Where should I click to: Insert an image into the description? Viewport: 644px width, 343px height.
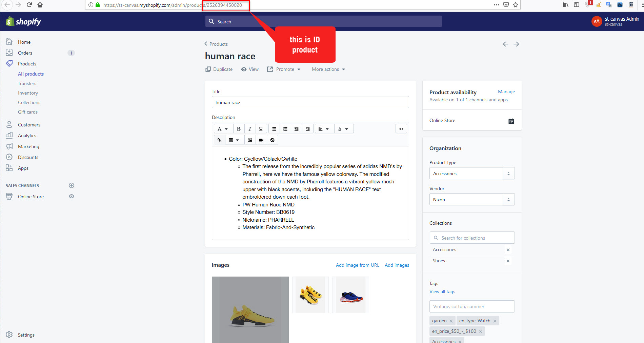(x=250, y=140)
